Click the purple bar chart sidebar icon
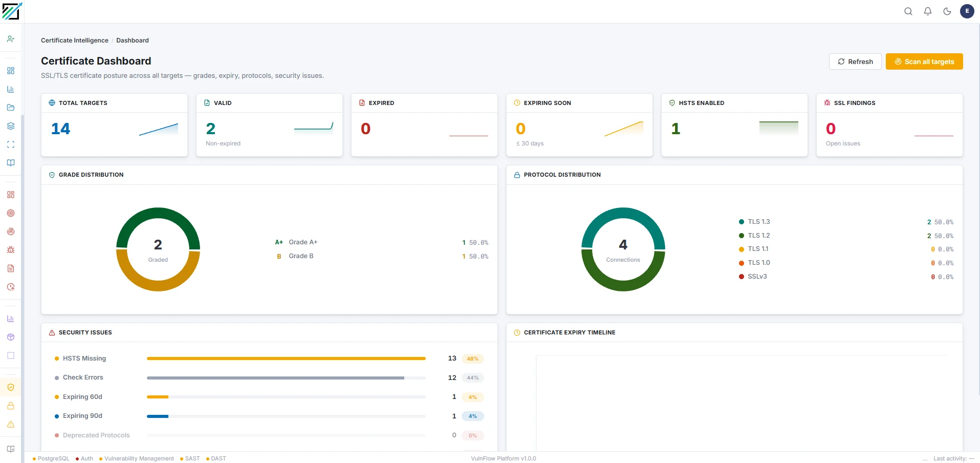 [x=11, y=319]
